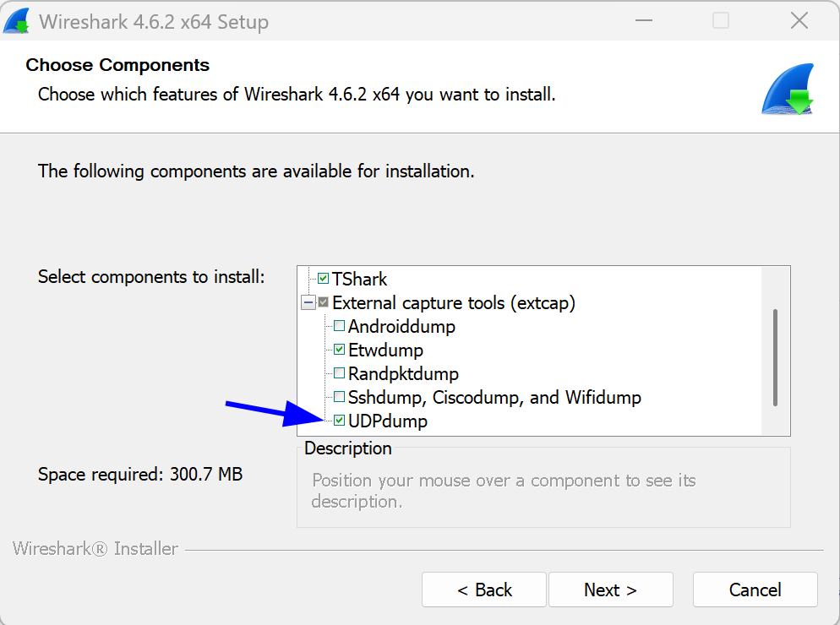Image resolution: width=840 pixels, height=625 pixels.
Task: Enable the Androiddump component
Action: 339,325
